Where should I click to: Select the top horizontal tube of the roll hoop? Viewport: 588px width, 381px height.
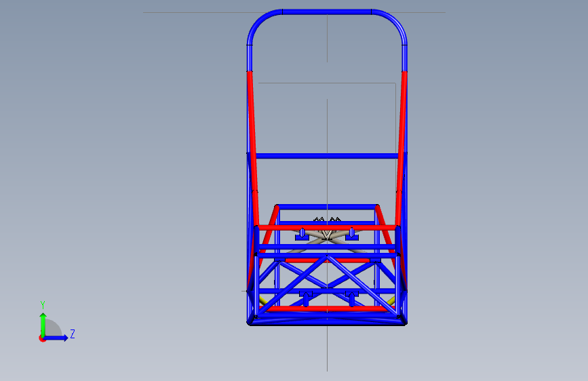point(327,12)
